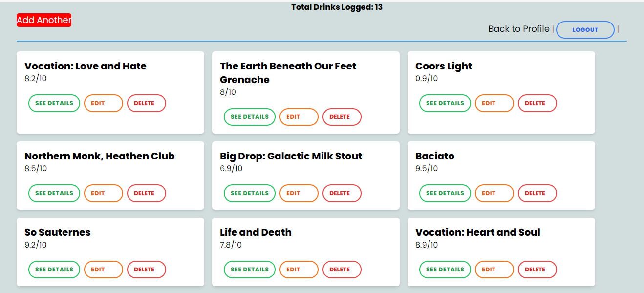See details for Life and Death
The width and height of the screenshot is (644, 293).
(249, 269)
